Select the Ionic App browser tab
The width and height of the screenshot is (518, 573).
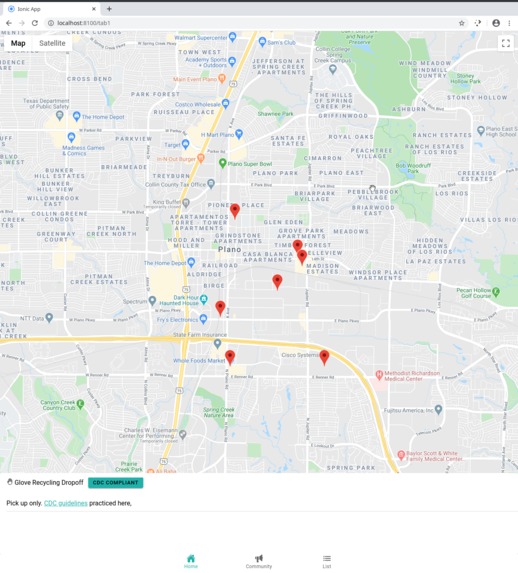click(51, 9)
